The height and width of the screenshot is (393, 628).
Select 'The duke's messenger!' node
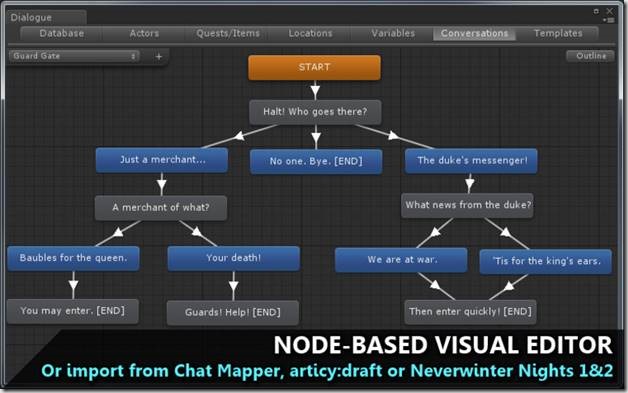click(x=471, y=161)
